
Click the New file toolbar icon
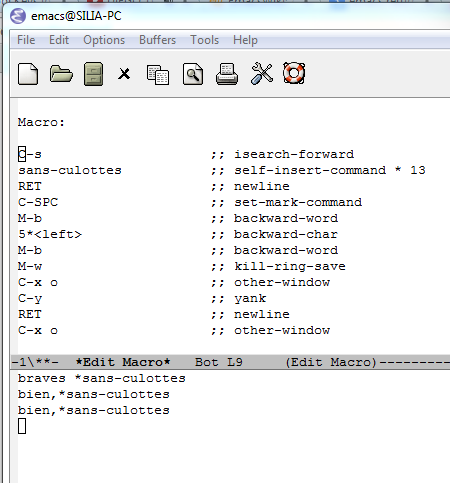[28, 74]
